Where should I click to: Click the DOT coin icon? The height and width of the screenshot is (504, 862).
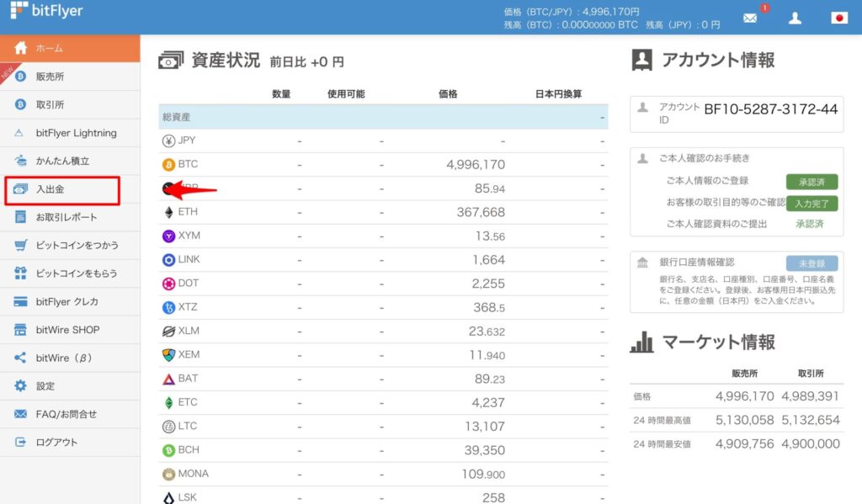[x=168, y=284]
